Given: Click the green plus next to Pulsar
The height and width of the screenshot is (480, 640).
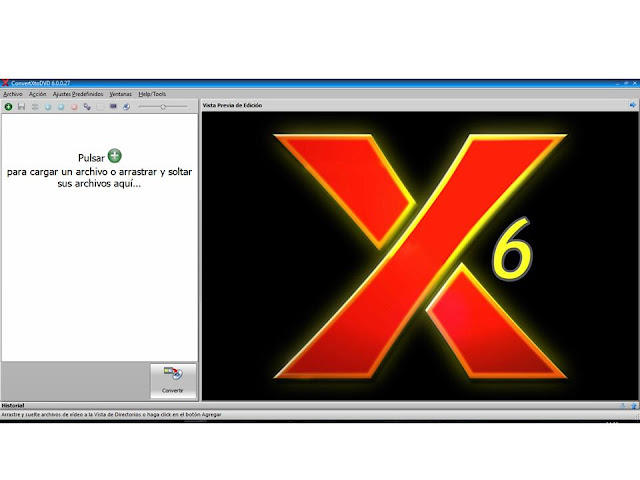Looking at the screenshot, I should 115,156.
